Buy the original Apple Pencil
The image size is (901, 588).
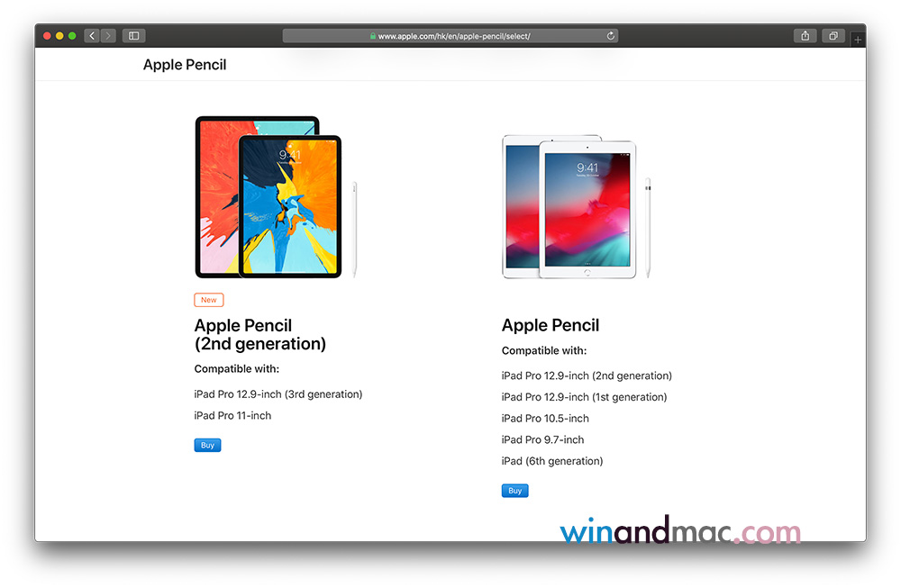pyautogui.click(x=514, y=491)
